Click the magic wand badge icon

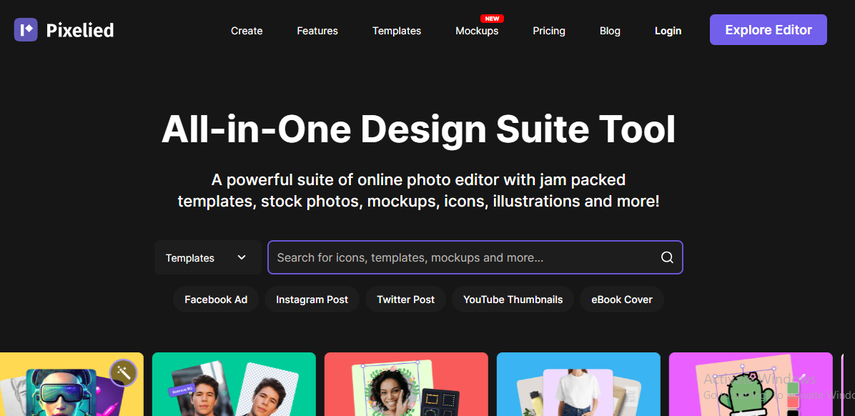[x=123, y=373]
